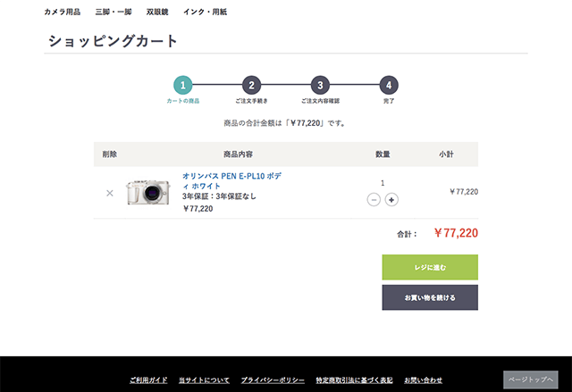This screenshot has width=572, height=392.
Task: Continue shopping via お買い物を続ける button
Action: 430,297
